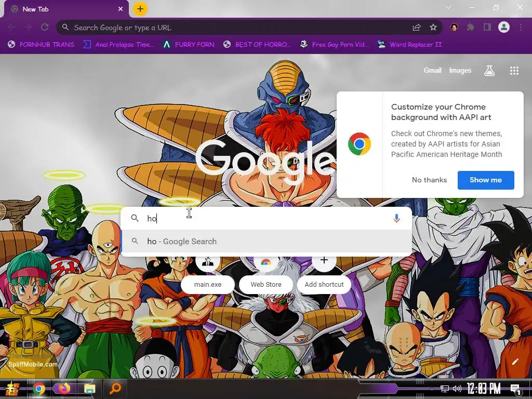Reload the page with the refresh icon

tap(45, 27)
